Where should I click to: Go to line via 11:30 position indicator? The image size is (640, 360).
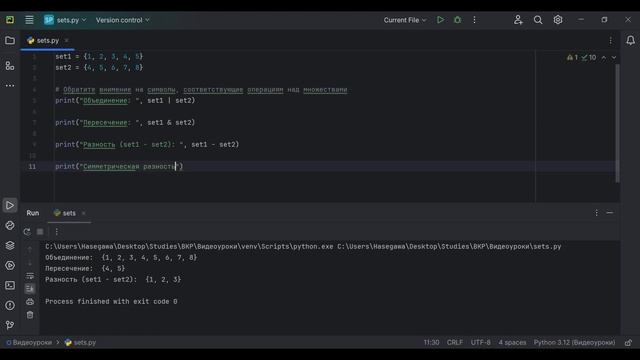point(431,342)
